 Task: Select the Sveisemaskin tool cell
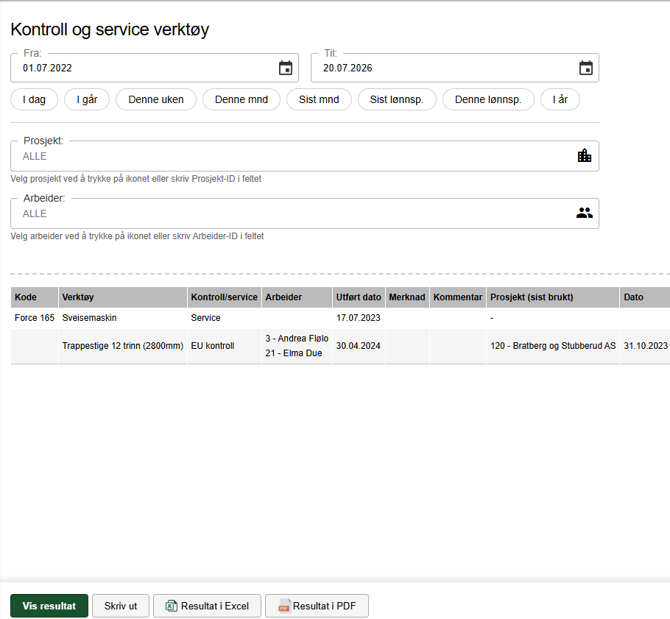pos(123,318)
